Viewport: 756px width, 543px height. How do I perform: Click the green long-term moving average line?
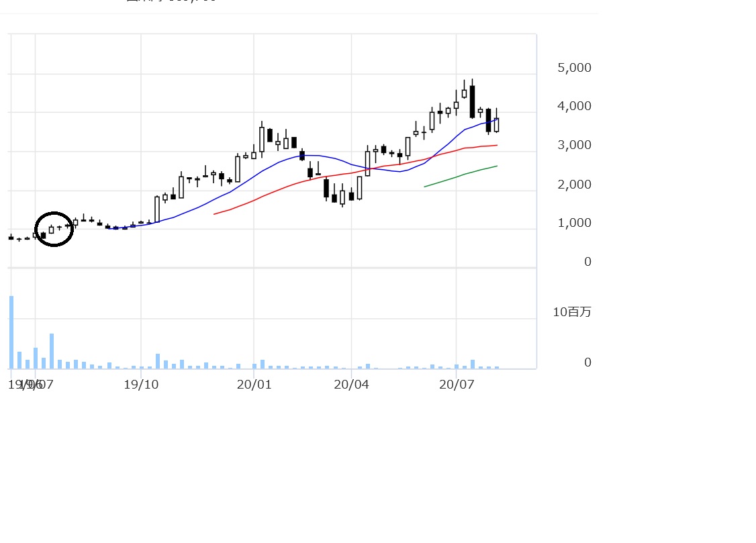461,176
